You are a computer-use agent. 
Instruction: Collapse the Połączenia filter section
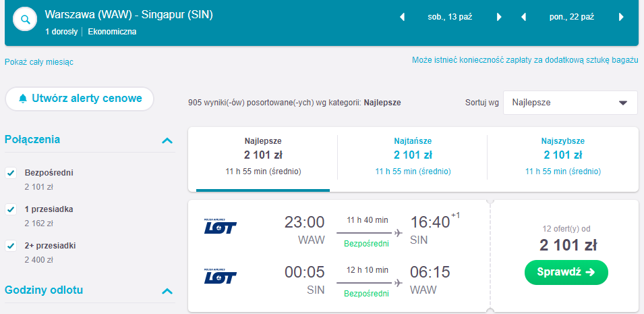point(167,140)
